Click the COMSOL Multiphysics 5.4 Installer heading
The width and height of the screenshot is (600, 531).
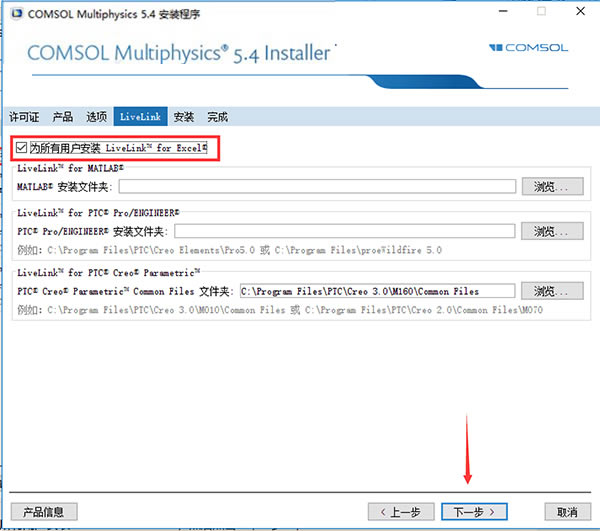pos(179,53)
